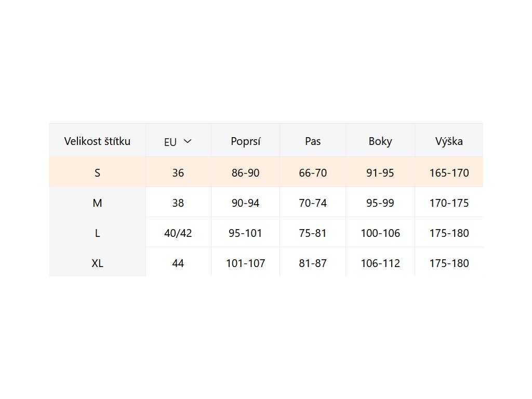Click the Výška column header

pyautogui.click(x=449, y=141)
